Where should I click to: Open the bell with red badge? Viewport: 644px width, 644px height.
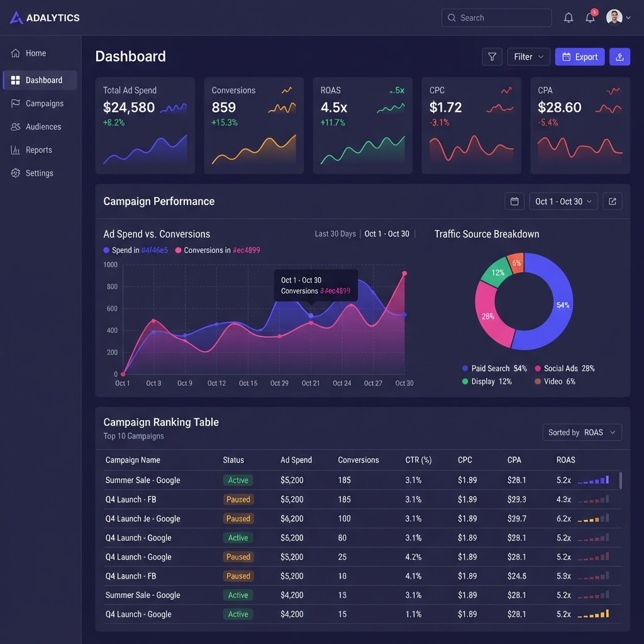(x=590, y=17)
